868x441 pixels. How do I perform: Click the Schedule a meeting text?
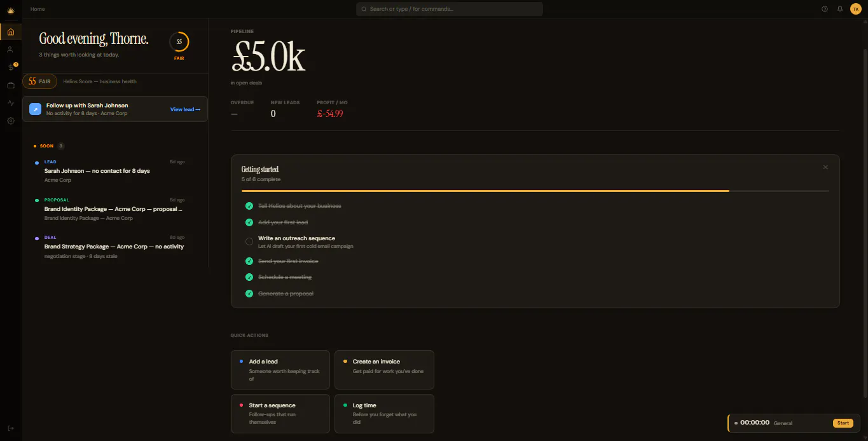[285, 277]
